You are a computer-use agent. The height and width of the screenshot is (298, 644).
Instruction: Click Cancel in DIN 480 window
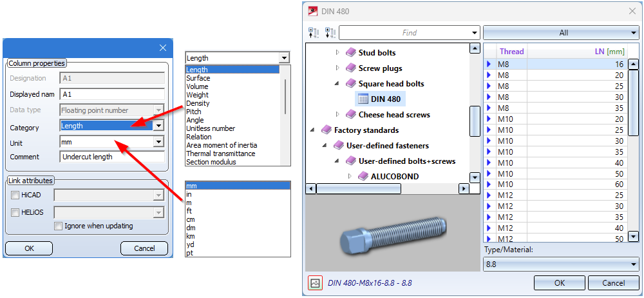613,283
